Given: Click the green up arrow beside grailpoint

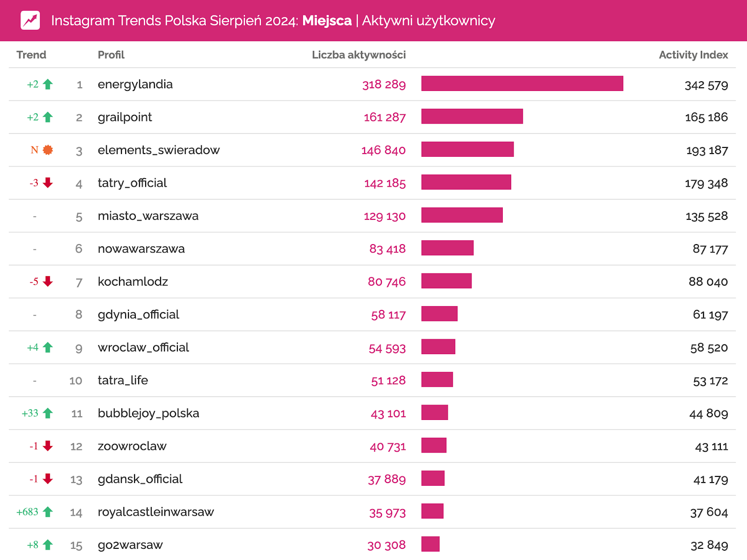Looking at the screenshot, I should (48, 117).
